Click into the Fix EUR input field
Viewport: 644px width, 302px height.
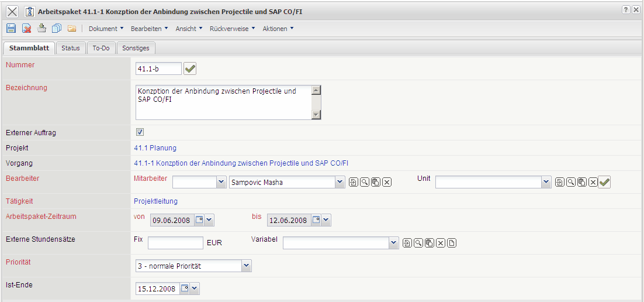[175, 243]
